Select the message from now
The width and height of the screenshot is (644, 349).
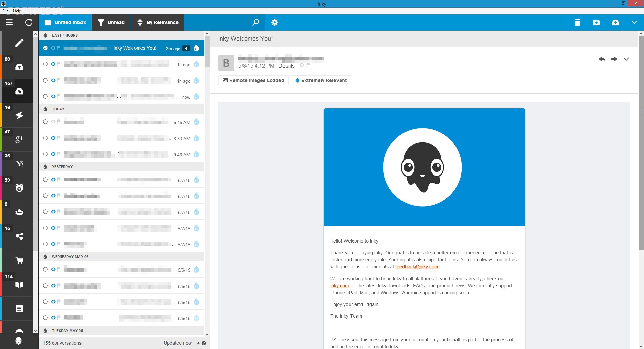point(45,96)
